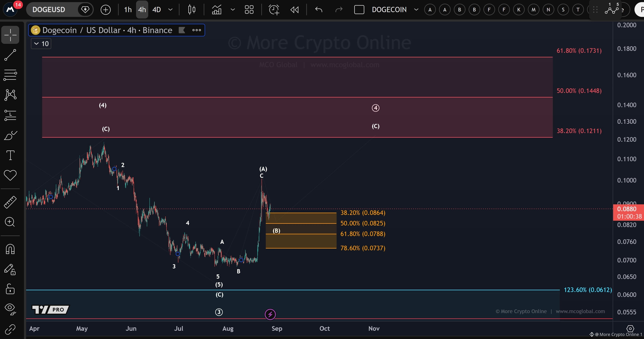Select the Text annotation tool
This screenshot has height=339, width=644.
tap(10, 155)
